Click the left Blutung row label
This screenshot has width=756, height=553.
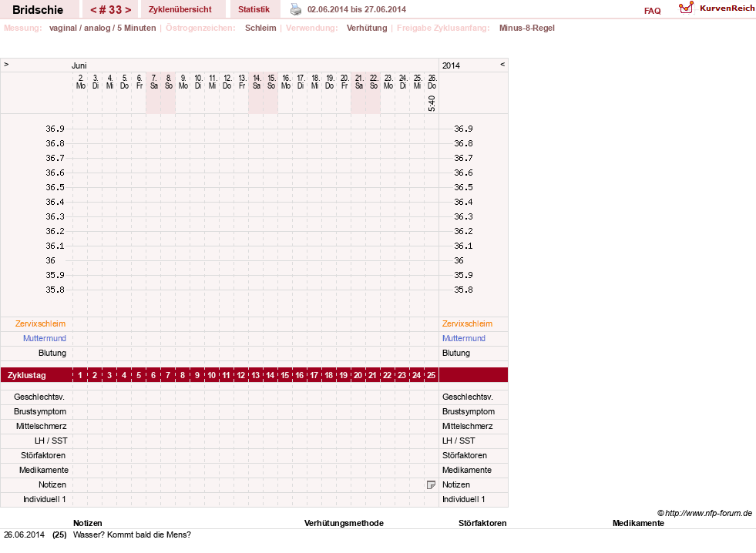[x=52, y=353]
